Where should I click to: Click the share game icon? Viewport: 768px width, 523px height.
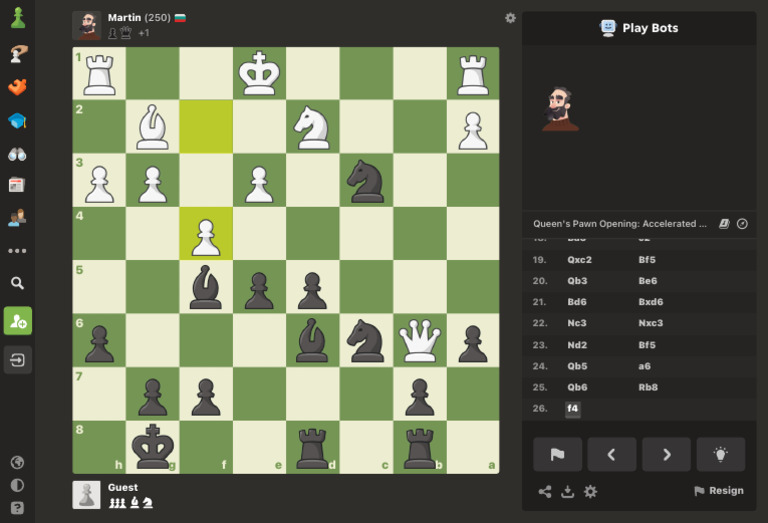click(x=545, y=491)
